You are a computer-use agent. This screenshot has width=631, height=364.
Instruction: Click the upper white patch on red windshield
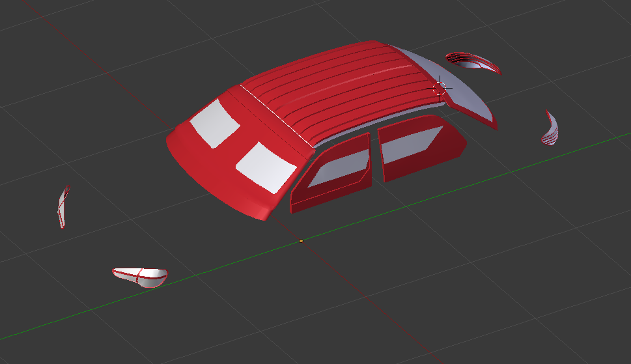point(215,124)
